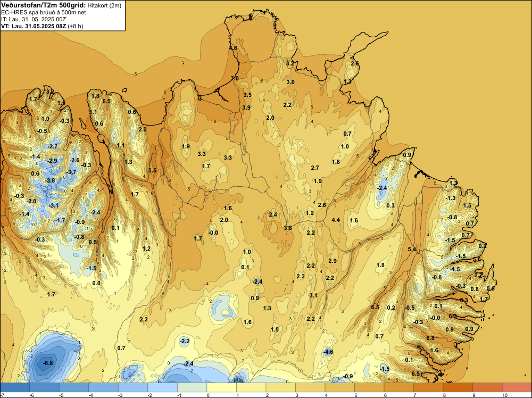Click the dark orange legend swatch between 8 and 9

[458, 387]
